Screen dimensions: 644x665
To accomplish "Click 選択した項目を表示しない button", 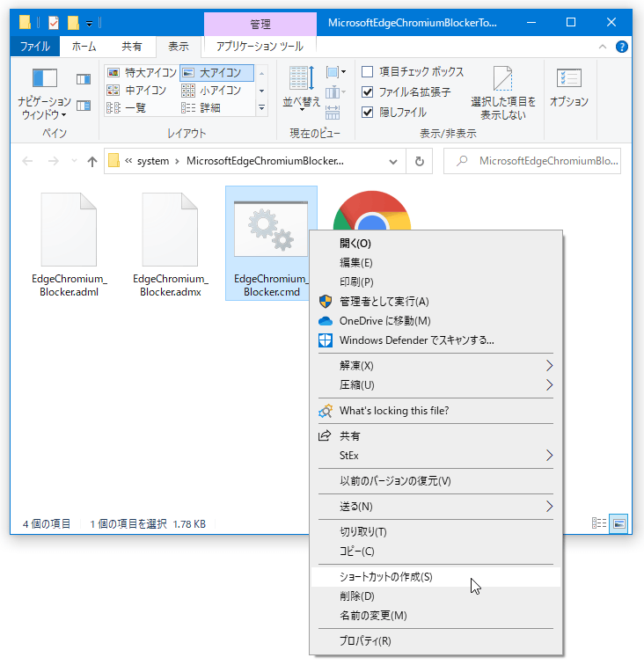I will pos(503,93).
